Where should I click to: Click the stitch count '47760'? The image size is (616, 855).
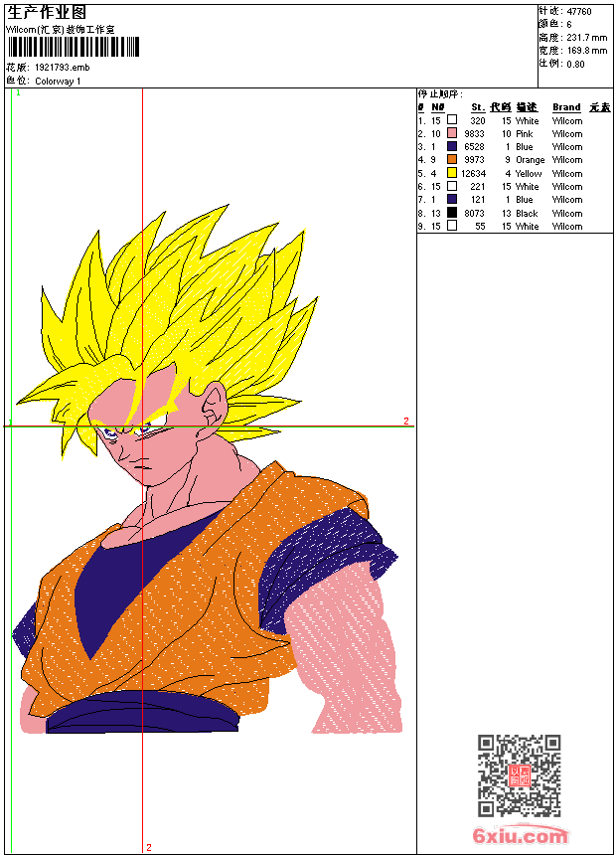pyautogui.click(x=579, y=12)
